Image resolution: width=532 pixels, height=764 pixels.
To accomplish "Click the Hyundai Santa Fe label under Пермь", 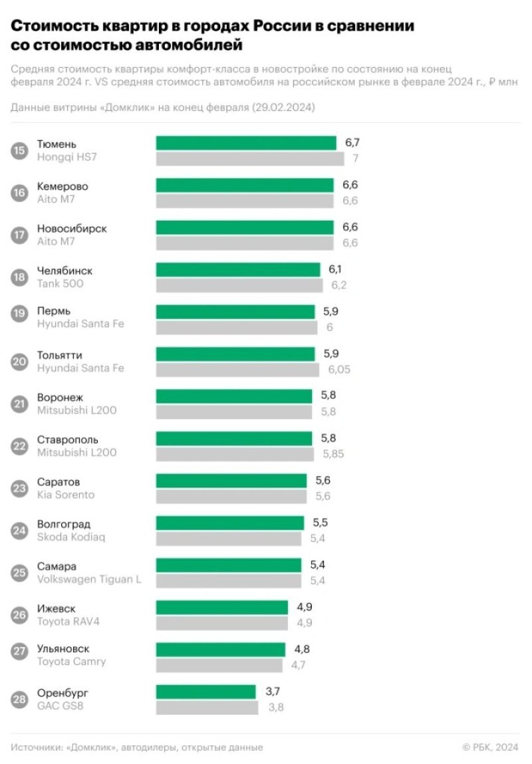I will [x=80, y=324].
